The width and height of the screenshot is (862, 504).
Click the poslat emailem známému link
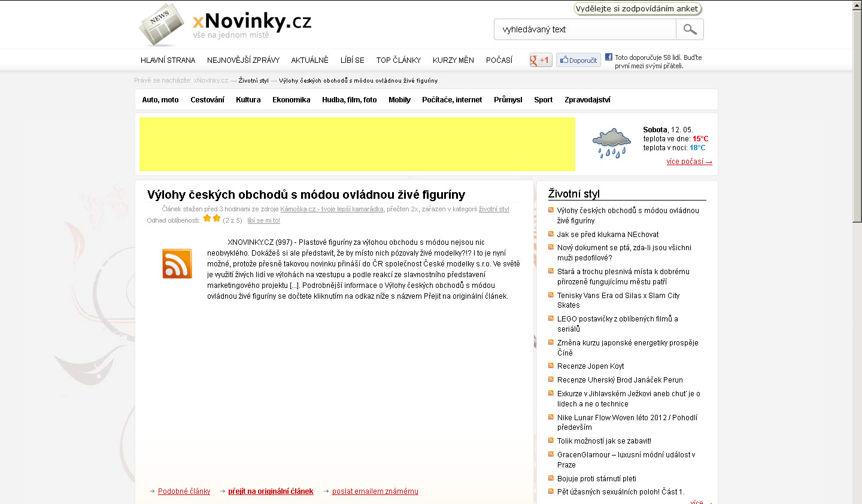point(375,491)
